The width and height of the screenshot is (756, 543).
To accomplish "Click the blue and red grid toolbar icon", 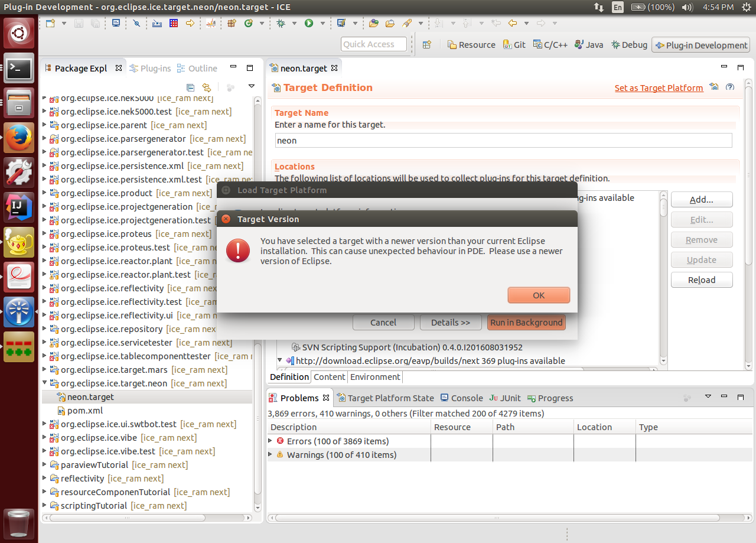I will click(x=174, y=23).
